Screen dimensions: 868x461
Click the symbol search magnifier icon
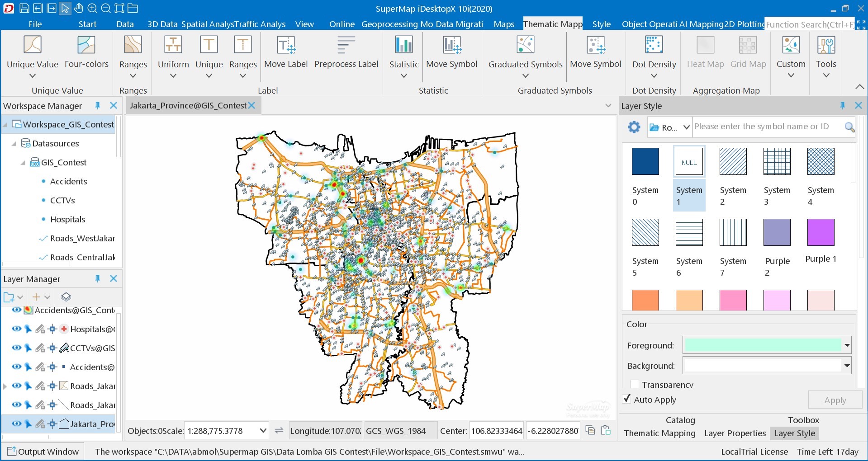point(849,127)
